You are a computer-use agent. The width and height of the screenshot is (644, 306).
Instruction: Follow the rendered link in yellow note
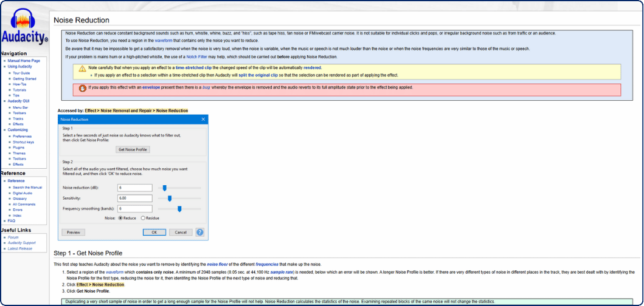coord(313,67)
